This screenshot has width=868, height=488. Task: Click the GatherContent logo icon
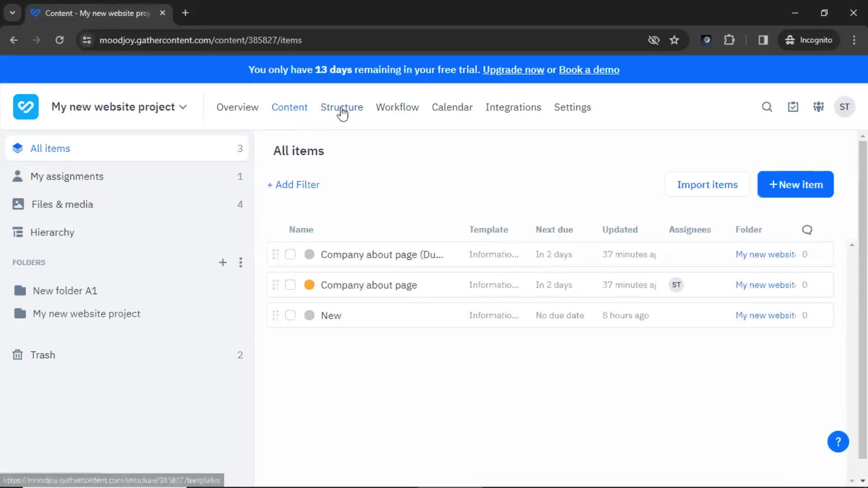click(25, 107)
